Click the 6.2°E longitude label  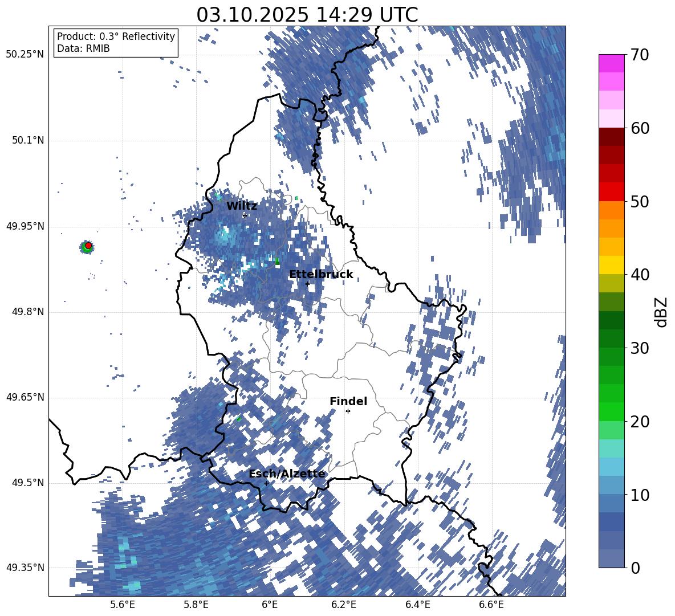(x=344, y=605)
